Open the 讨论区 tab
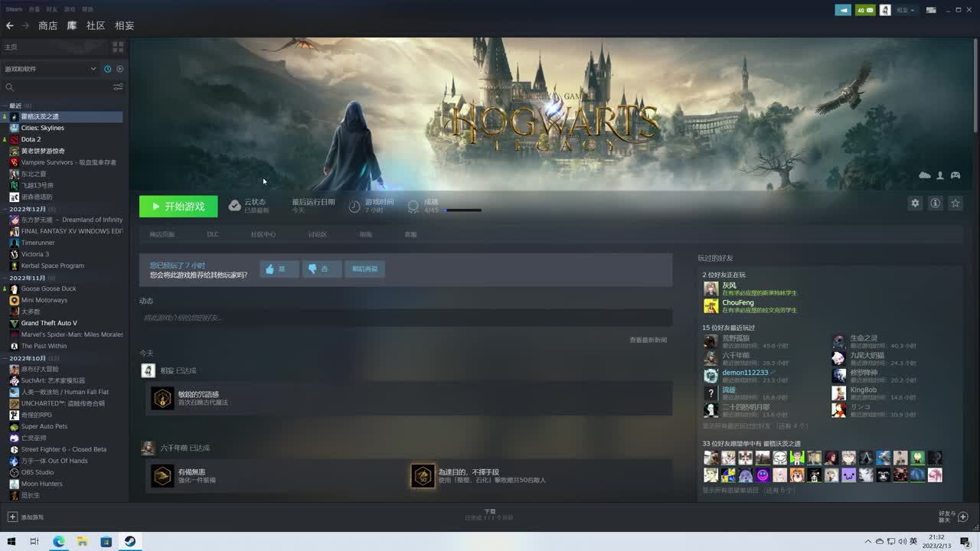 point(317,234)
